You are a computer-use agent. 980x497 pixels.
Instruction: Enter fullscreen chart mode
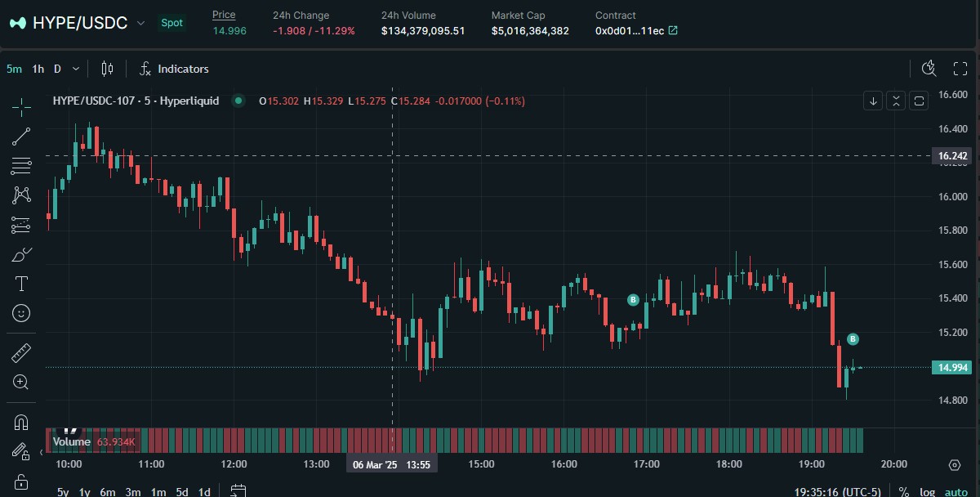point(960,69)
